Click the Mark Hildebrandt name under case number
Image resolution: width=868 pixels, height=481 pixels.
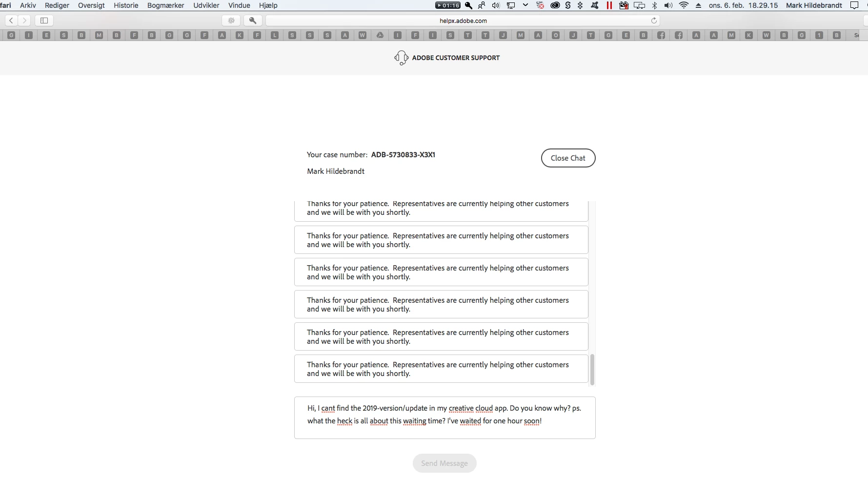(x=336, y=171)
